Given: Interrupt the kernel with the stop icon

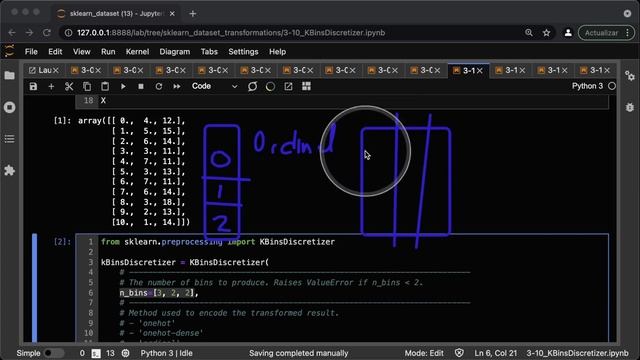Looking at the screenshot, I should pos(141,86).
